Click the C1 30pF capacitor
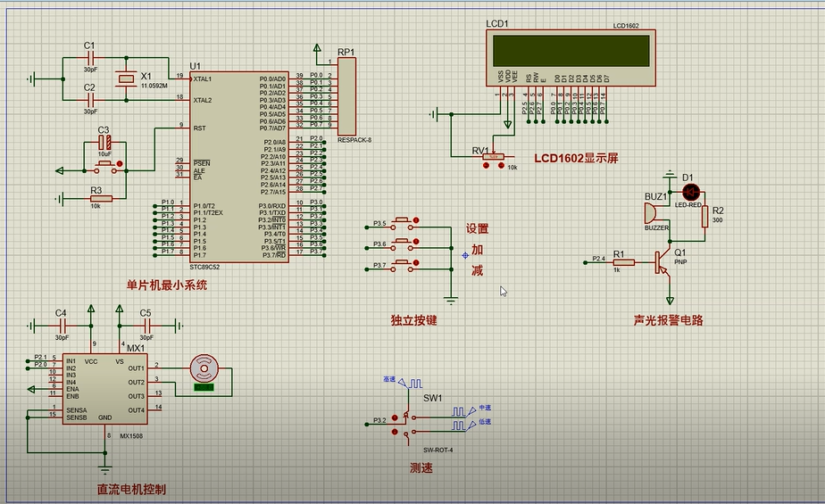The image size is (825, 504). click(x=89, y=57)
